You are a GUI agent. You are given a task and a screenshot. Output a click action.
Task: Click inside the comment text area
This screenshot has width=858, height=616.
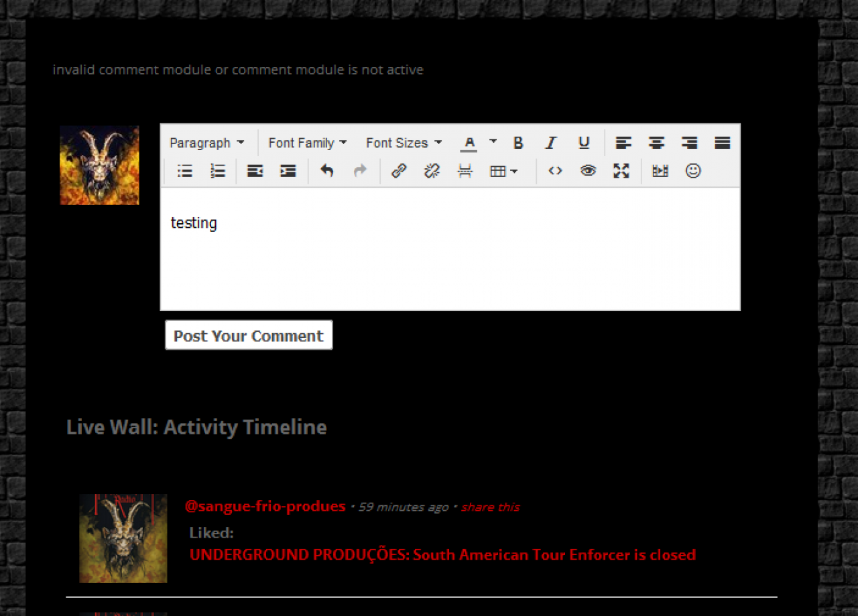[x=450, y=249]
